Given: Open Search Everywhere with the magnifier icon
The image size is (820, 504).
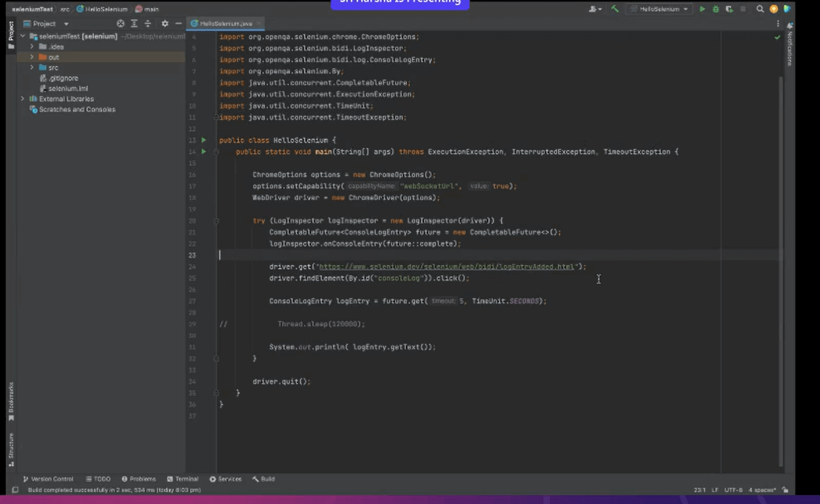Looking at the screenshot, I should click(x=760, y=9).
